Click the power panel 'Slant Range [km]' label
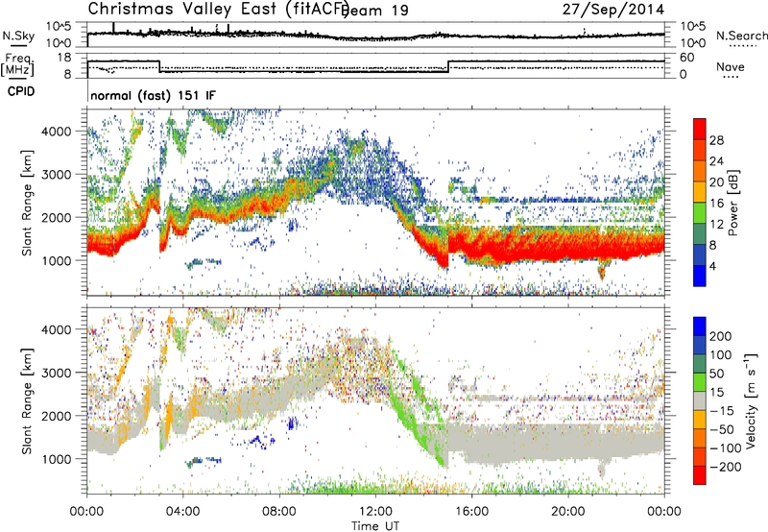The image size is (768, 532). (27, 203)
